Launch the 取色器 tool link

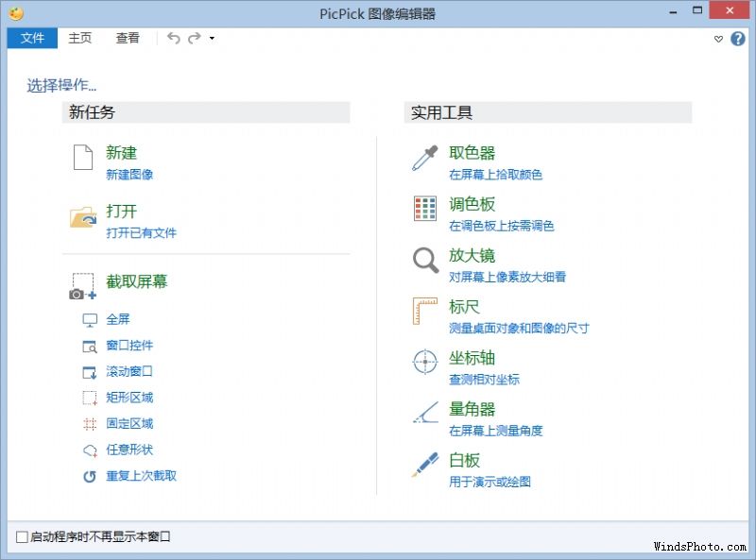pyautogui.click(x=472, y=153)
